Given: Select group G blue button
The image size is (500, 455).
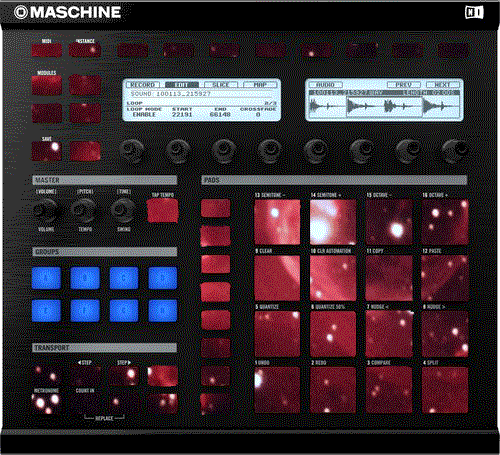Looking at the screenshot, I should (124, 311).
